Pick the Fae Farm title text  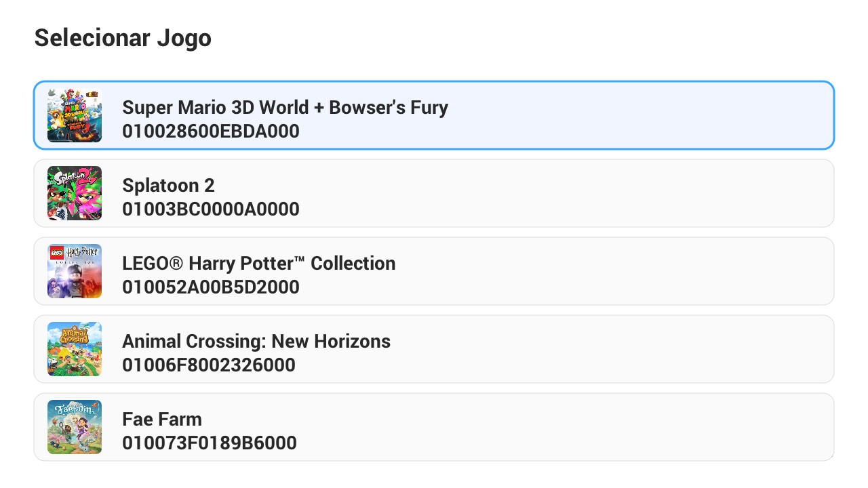click(162, 419)
